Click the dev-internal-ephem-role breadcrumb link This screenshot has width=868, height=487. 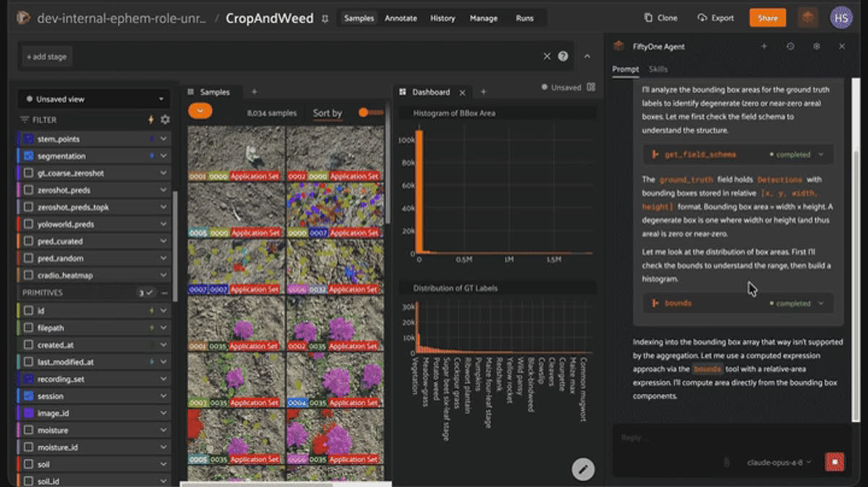tap(122, 18)
